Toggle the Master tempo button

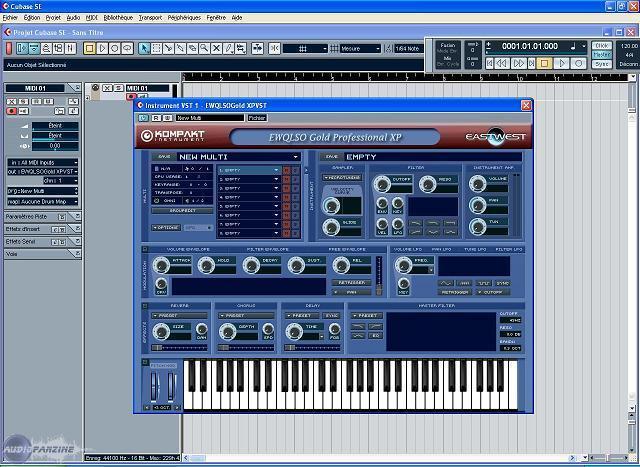tap(602, 54)
